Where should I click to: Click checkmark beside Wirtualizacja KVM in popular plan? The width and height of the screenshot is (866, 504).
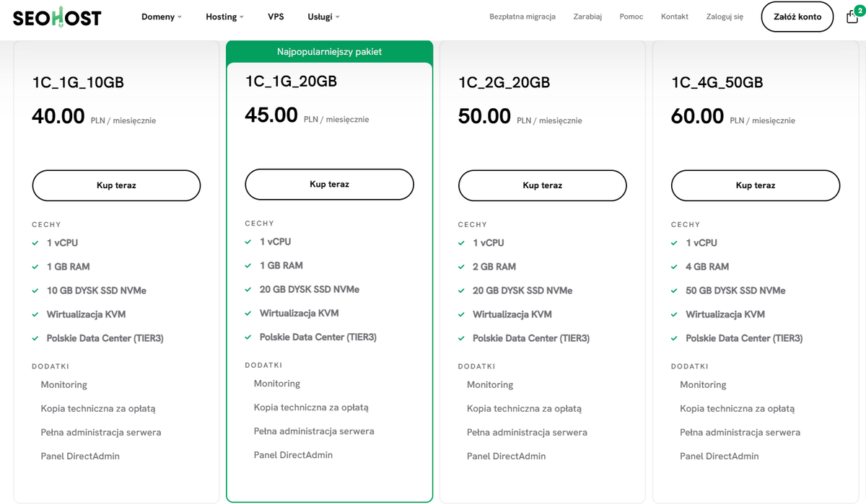(x=249, y=313)
